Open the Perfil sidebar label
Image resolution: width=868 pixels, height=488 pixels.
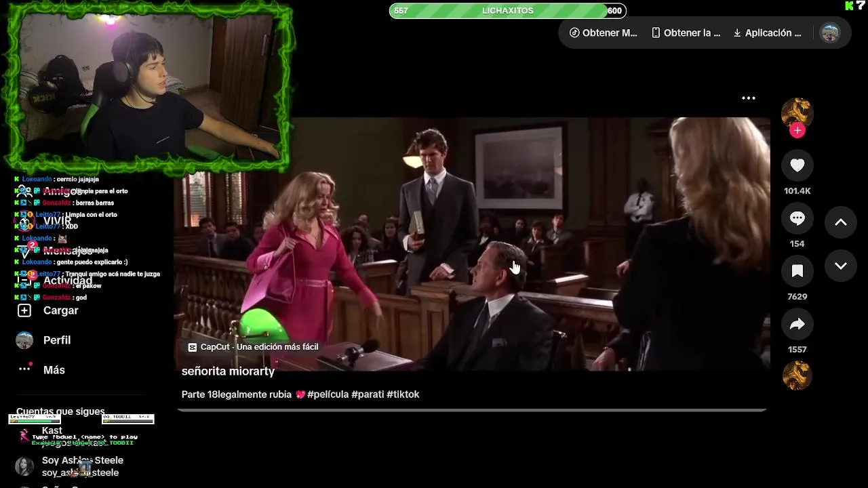57,340
